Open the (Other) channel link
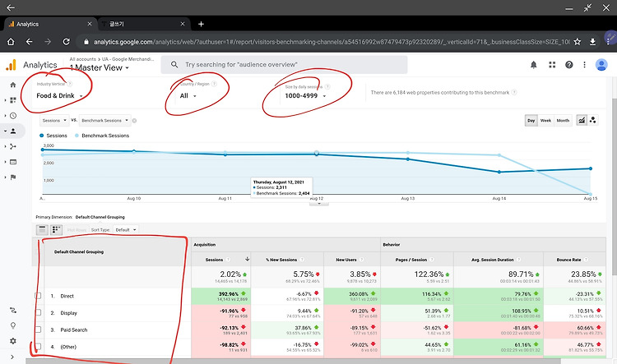This screenshot has width=617, height=364. point(68,347)
